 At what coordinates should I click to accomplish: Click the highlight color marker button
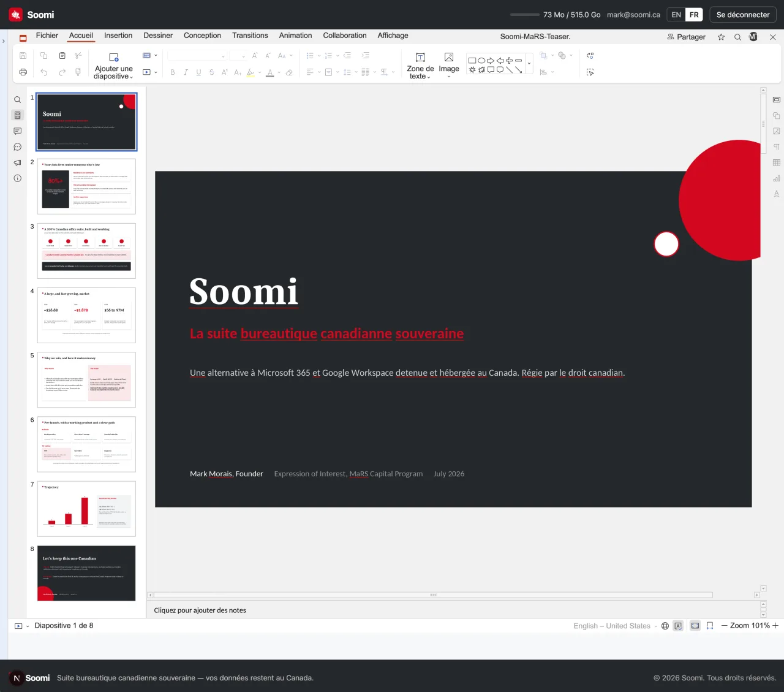point(251,72)
